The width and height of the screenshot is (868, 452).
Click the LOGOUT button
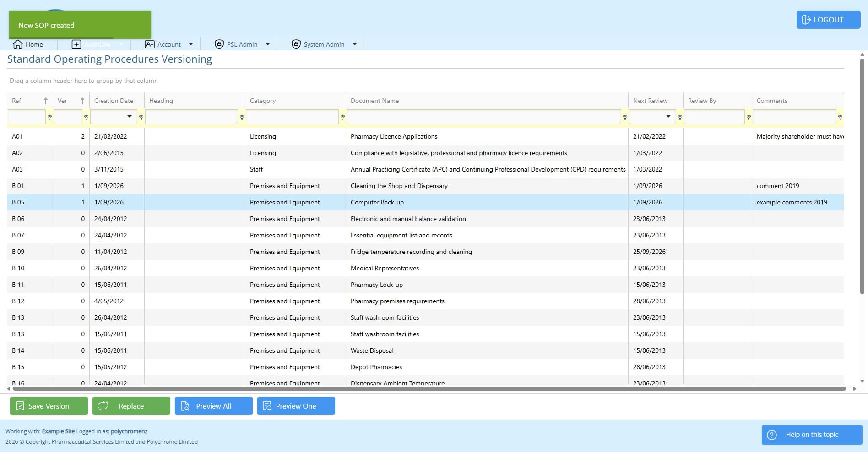click(828, 20)
